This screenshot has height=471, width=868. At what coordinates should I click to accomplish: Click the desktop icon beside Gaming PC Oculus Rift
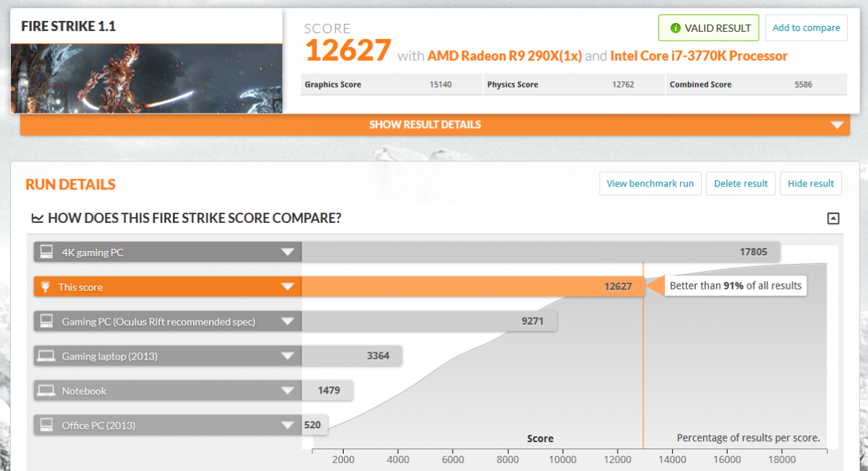pyautogui.click(x=46, y=321)
